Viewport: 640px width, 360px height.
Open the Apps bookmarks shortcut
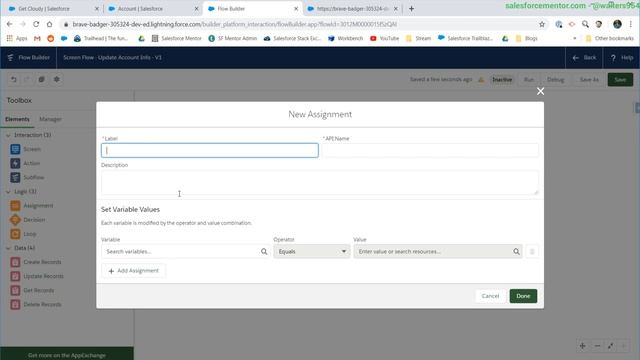pos(17,38)
